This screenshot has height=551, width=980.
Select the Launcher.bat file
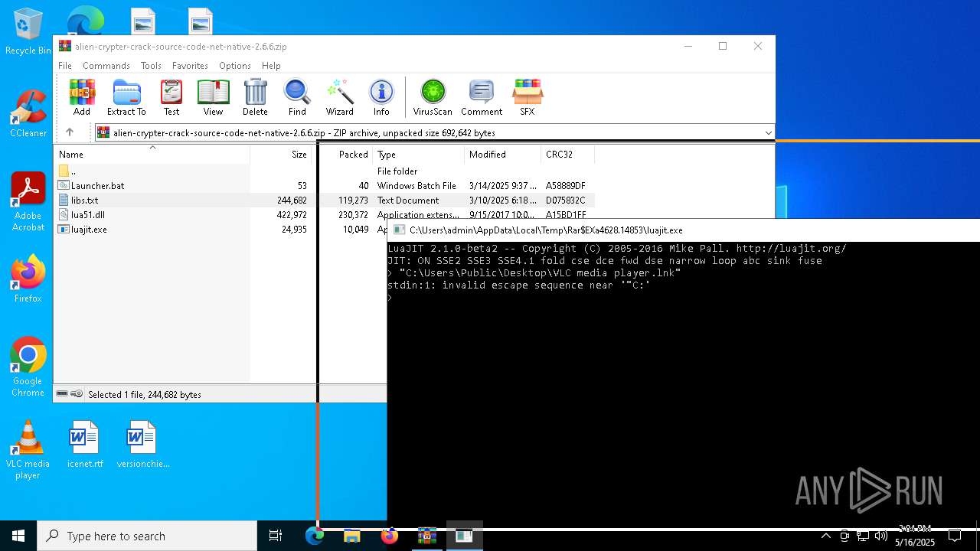tap(324, 186)
